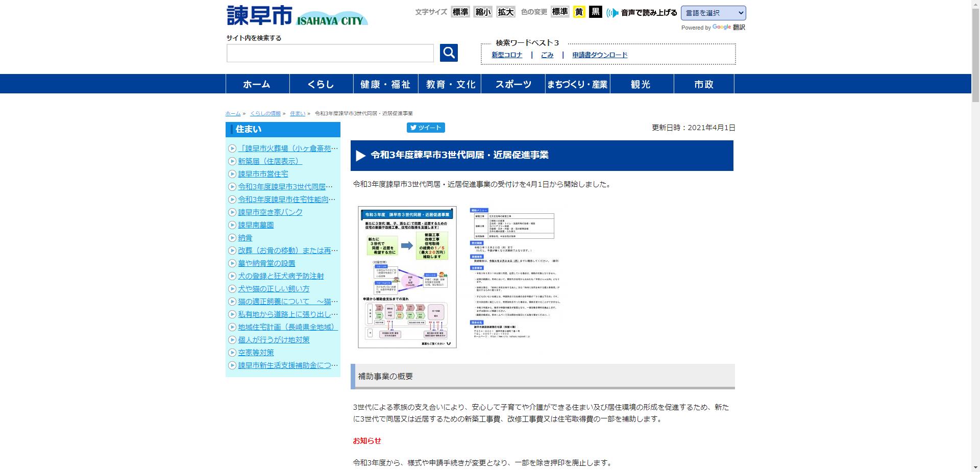Screen dimensions: 980x472
Task: Select the 健康・福祉 navigation tab
Action: (x=386, y=84)
